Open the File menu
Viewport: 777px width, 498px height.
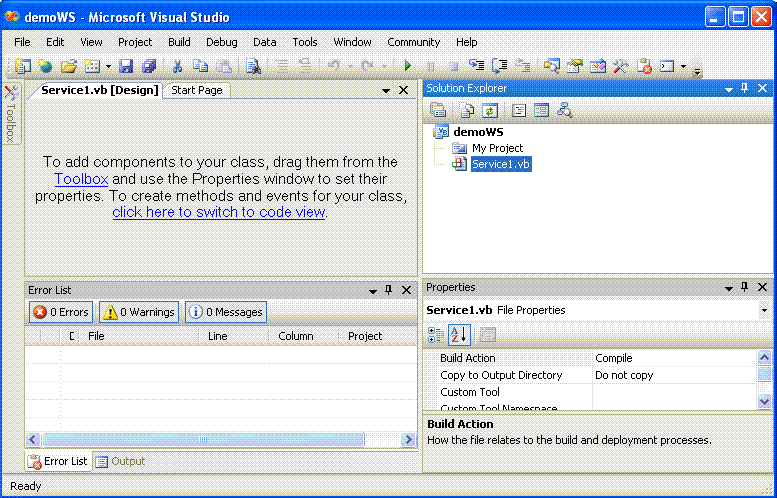[x=22, y=42]
